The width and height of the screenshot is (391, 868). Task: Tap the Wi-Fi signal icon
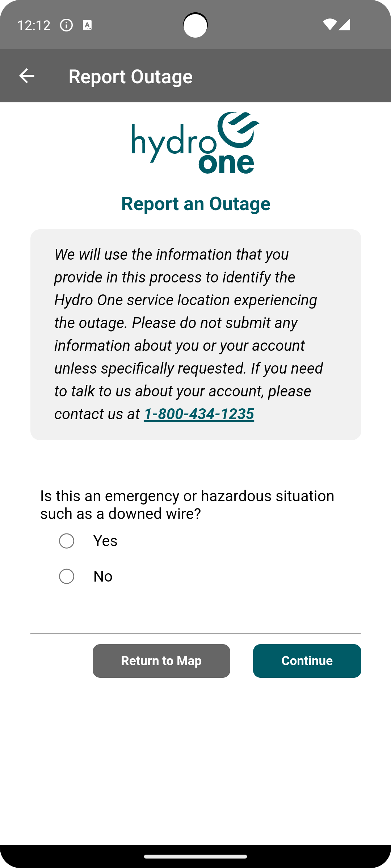(x=329, y=25)
